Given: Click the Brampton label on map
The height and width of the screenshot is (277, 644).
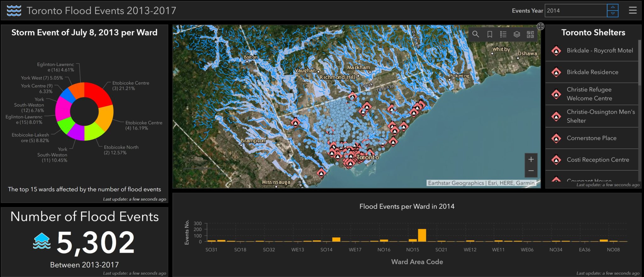Looking at the screenshot, I should tap(253, 141).
